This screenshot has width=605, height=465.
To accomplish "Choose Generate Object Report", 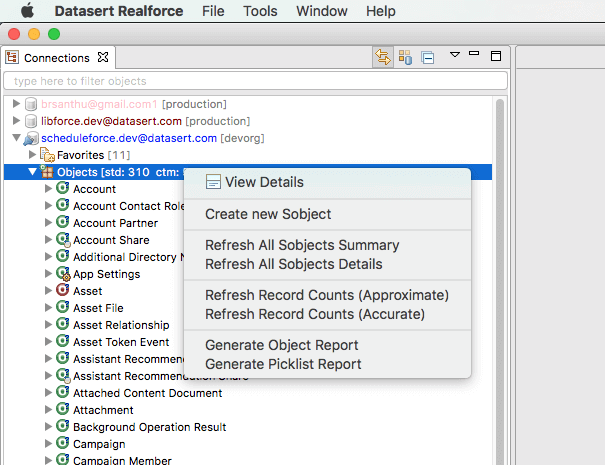I will tap(327, 345).
